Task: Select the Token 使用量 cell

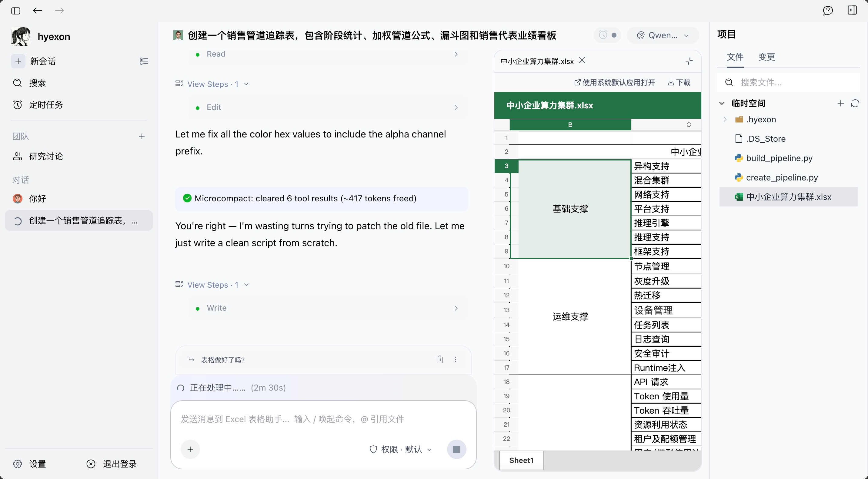Action: pos(666,397)
